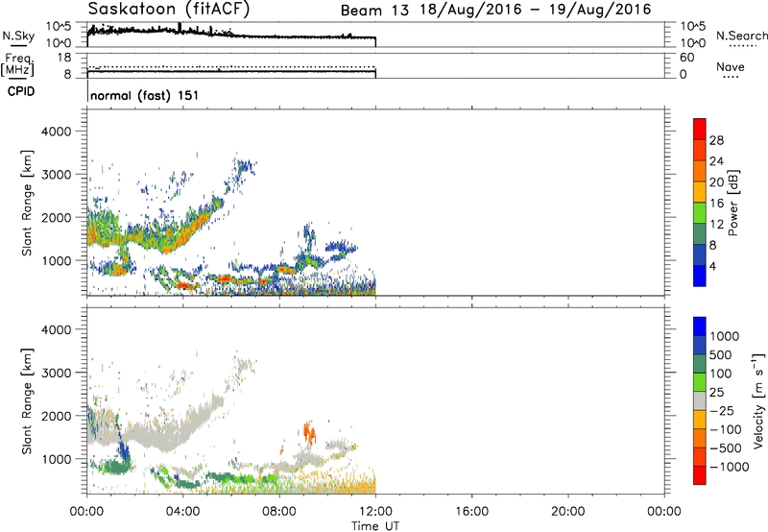Image resolution: width=768 pixels, height=532 pixels.
Task: Click the 'Power [dB]' colorbar label
Action: [733, 203]
